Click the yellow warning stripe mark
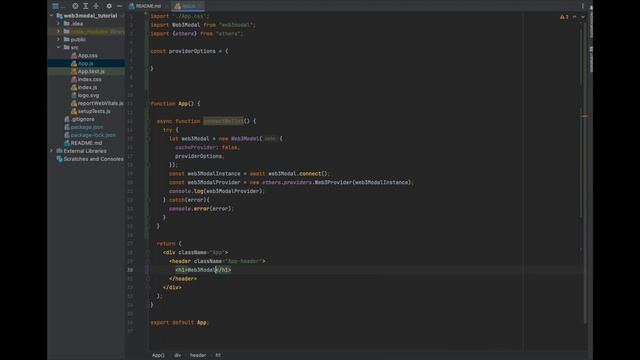Image resolution: width=640 pixels, height=360 pixels. click(x=584, y=116)
